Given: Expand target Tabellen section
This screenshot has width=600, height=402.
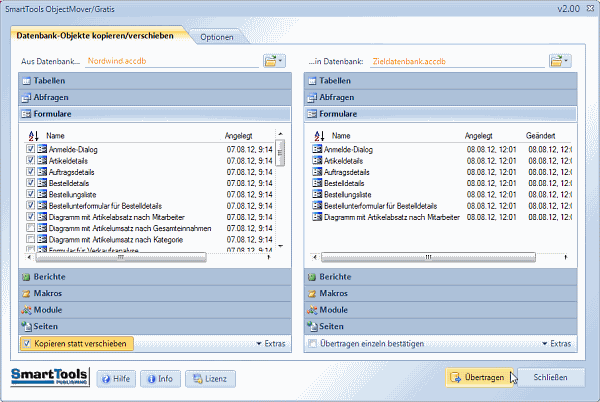Looking at the screenshot, I should click(x=440, y=81).
